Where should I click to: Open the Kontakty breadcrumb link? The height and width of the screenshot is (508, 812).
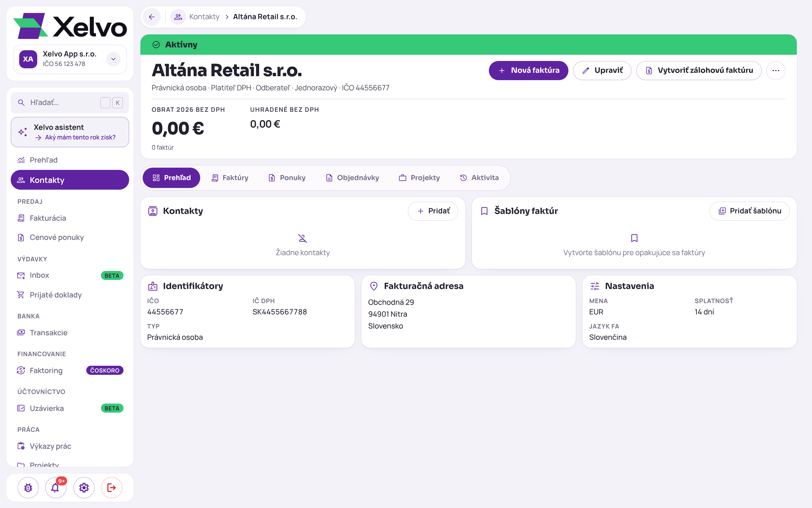[204, 17]
